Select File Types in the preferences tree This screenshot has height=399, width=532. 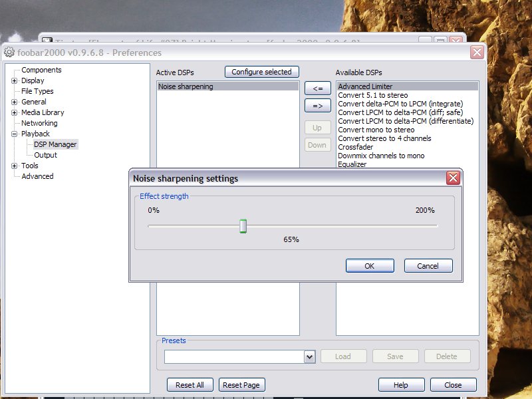click(x=37, y=91)
